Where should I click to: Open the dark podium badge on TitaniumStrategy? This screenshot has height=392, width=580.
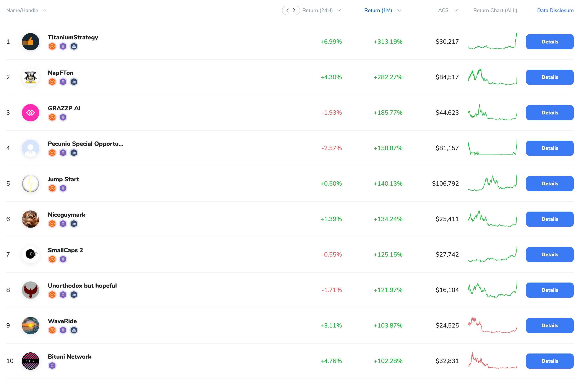pos(74,46)
